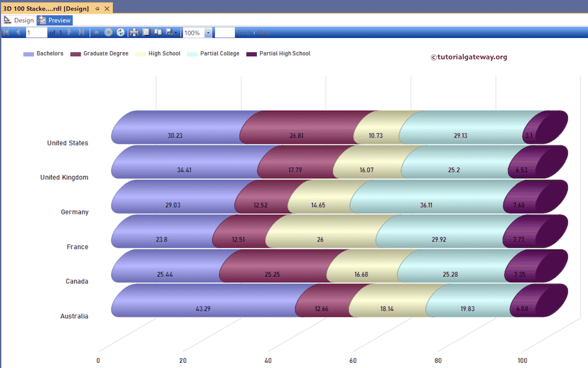Click the stop rendering icon
Screen dimensions: 588x368
tap(108, 33)
